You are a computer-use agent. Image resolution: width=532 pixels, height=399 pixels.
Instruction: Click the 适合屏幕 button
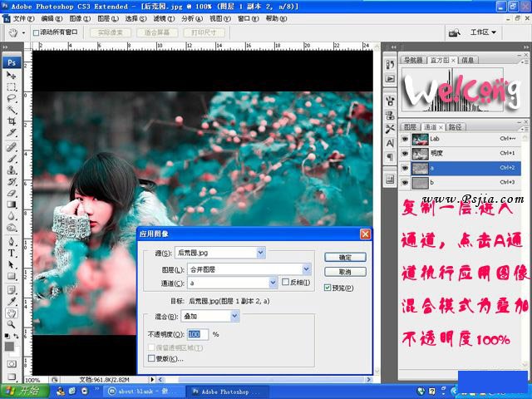click(x=157, y=32)
